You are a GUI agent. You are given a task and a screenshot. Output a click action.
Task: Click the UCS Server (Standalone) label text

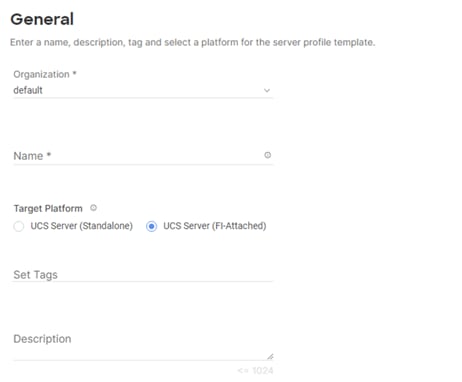82,226
